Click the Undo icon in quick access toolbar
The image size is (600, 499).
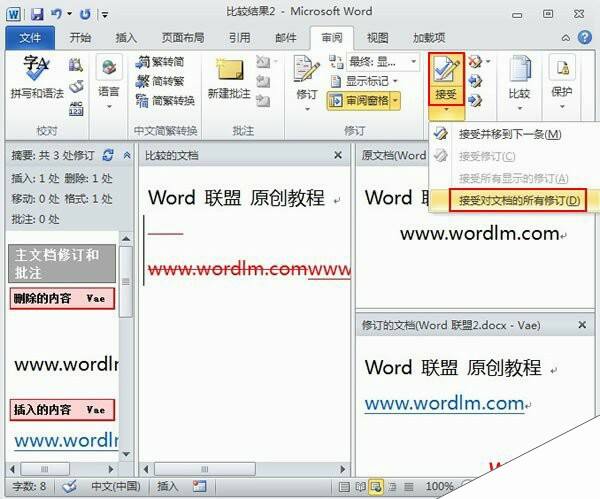[x=57, y=14]
